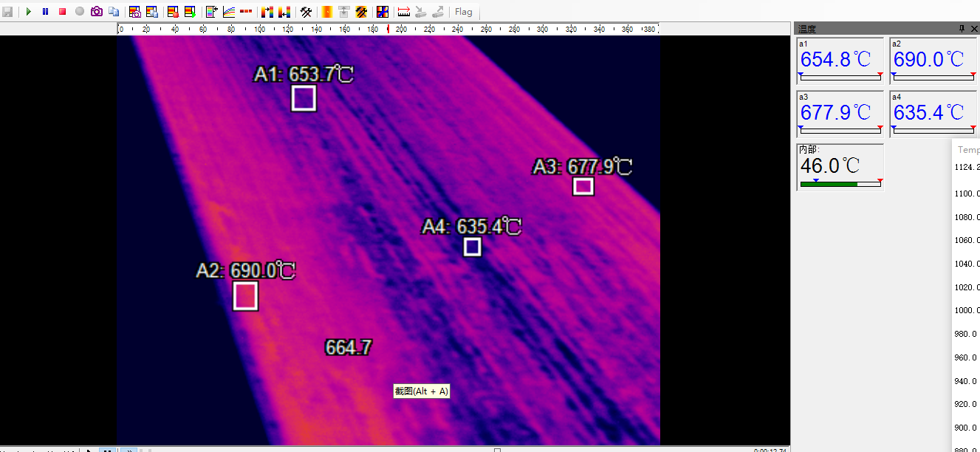Open the temperature curves chart icon
Viewport: 980px width, 452px height.
click(229, 12)
